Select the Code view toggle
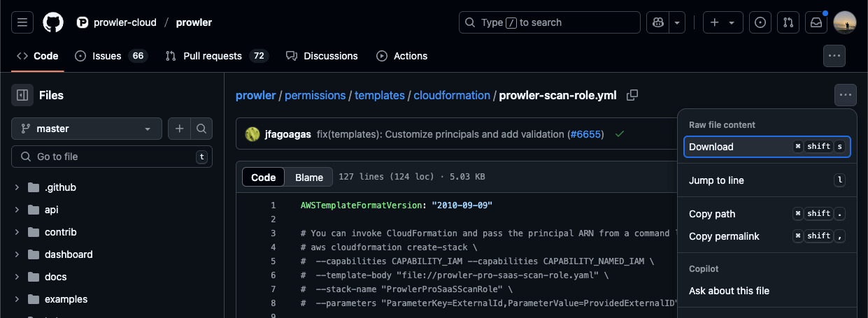 [264, 178]
